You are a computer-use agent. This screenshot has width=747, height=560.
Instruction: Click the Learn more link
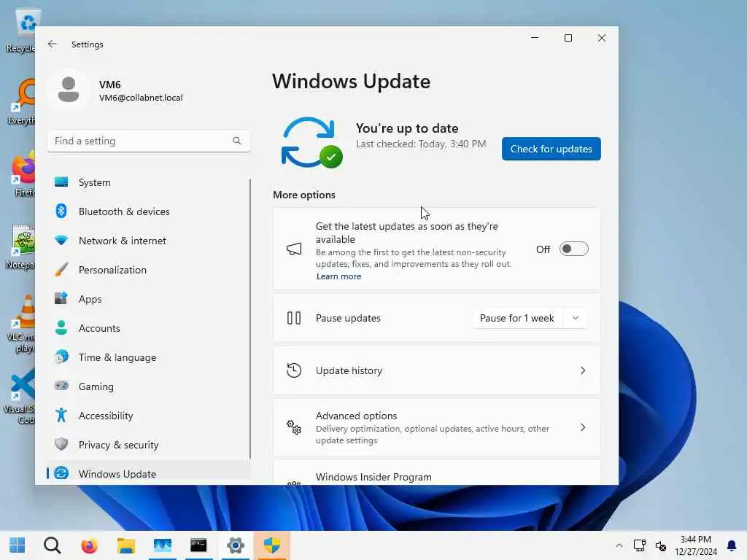click(338, 276)
